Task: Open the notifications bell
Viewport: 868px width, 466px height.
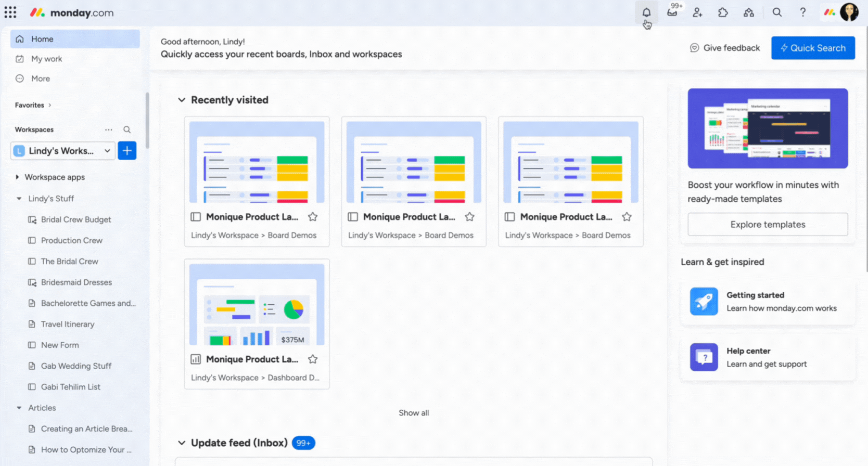Action: coord(646,12)
